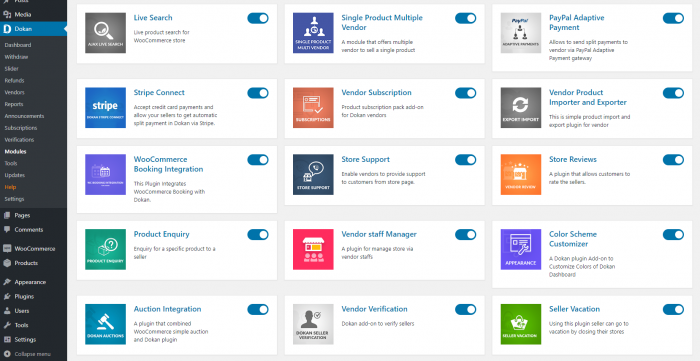Click the Pages icon in sidebar

[7, 215]
